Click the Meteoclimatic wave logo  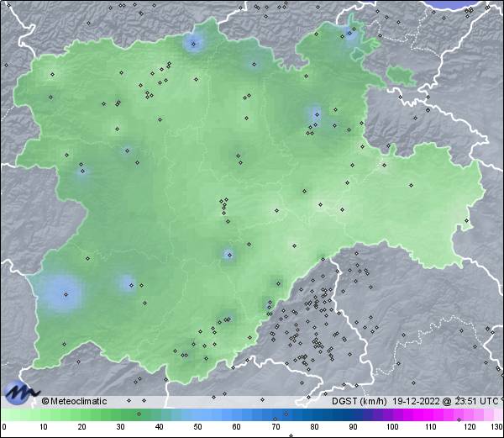(20, 392)
